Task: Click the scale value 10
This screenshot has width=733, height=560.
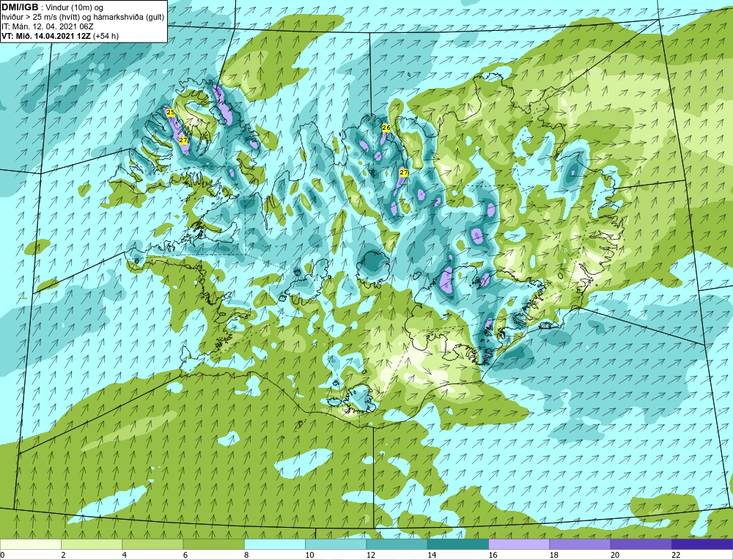Action: pos(309,555)
